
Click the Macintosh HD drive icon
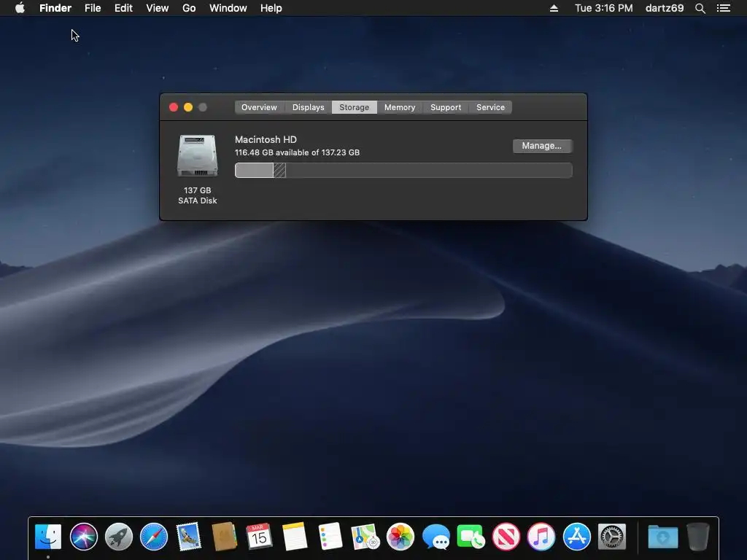[x=197, y=155]
